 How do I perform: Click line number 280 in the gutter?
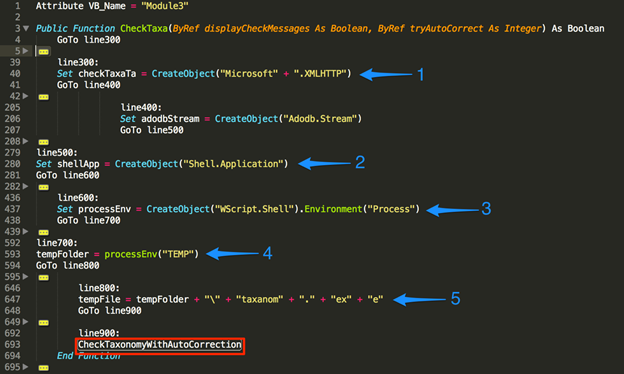(12, 164)
